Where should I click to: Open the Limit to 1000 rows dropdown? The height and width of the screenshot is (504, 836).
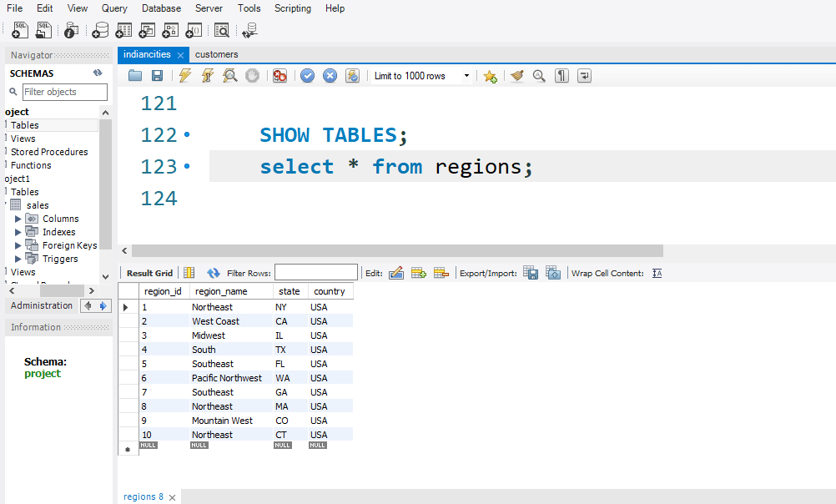tap(467, 75)
